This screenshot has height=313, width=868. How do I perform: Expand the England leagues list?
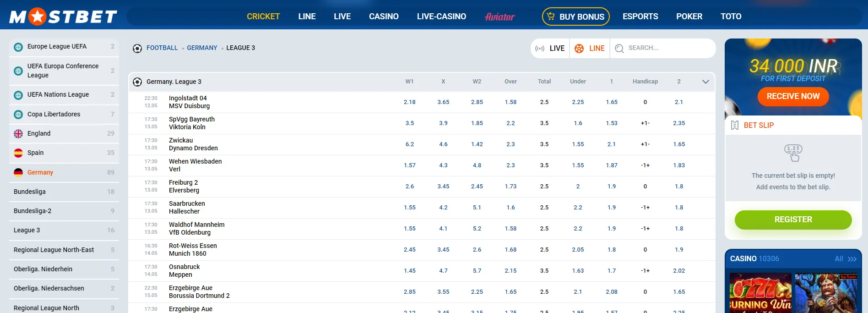coord(64,134)
